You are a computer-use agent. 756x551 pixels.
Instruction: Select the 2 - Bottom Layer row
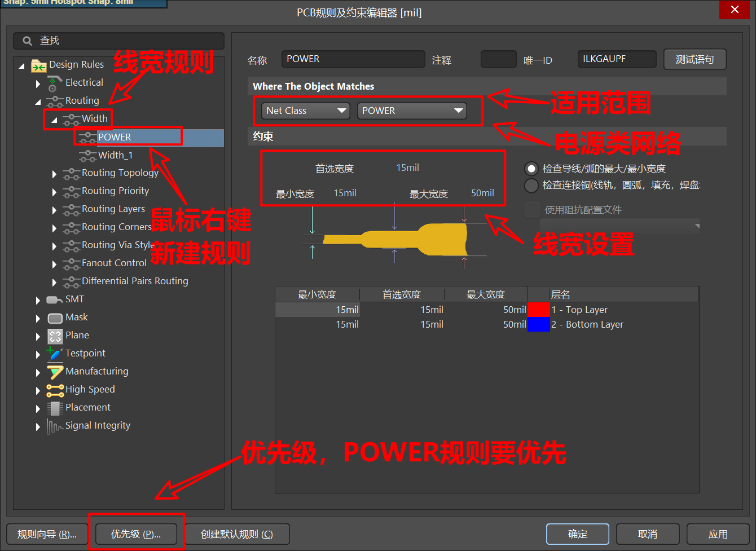[x=487, y=324]
